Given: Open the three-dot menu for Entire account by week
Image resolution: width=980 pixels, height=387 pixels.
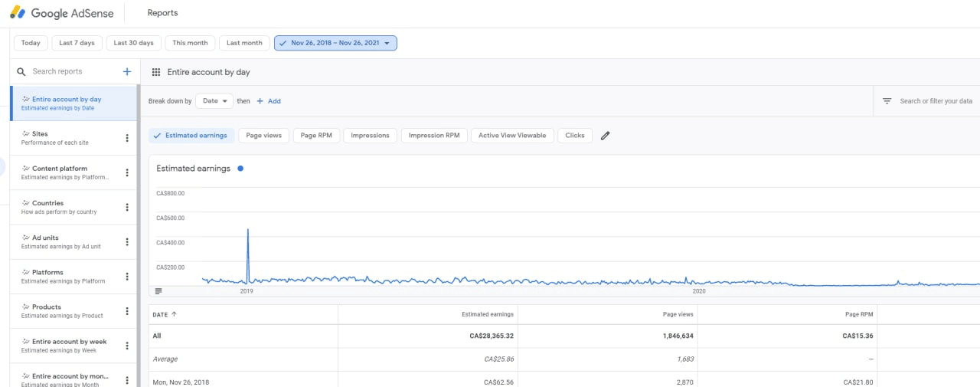Looking at the screenshot, I should pyautogui.click(x=127, y=346).
